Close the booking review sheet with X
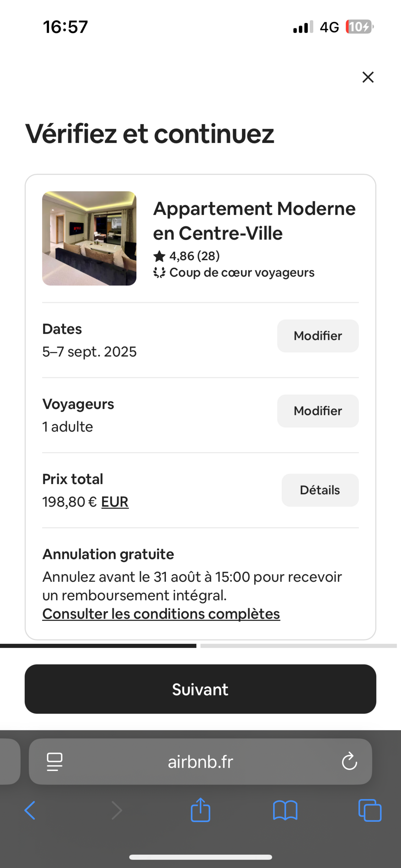Image resolution: width=401 pixels, height=868 pixels. (x=368, y=77)
